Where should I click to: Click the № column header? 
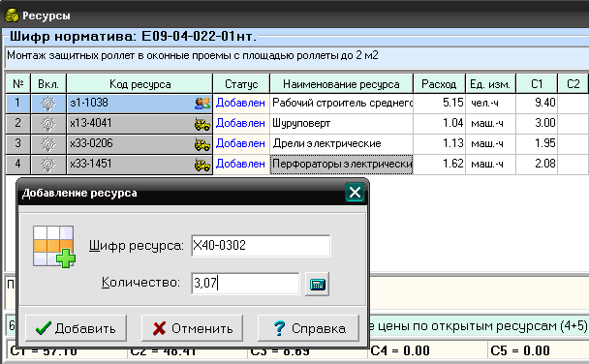point(18,83)
